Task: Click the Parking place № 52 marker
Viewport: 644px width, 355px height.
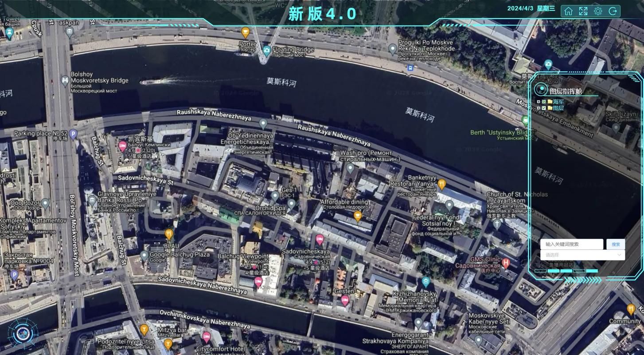Action: [x=73, y=134]
